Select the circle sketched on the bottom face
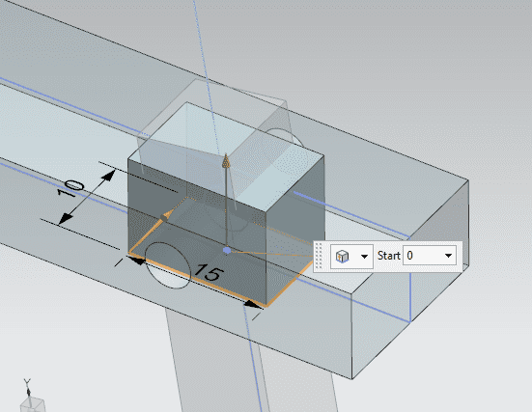Viewport: 532px width, 412px height. point(168,265)
